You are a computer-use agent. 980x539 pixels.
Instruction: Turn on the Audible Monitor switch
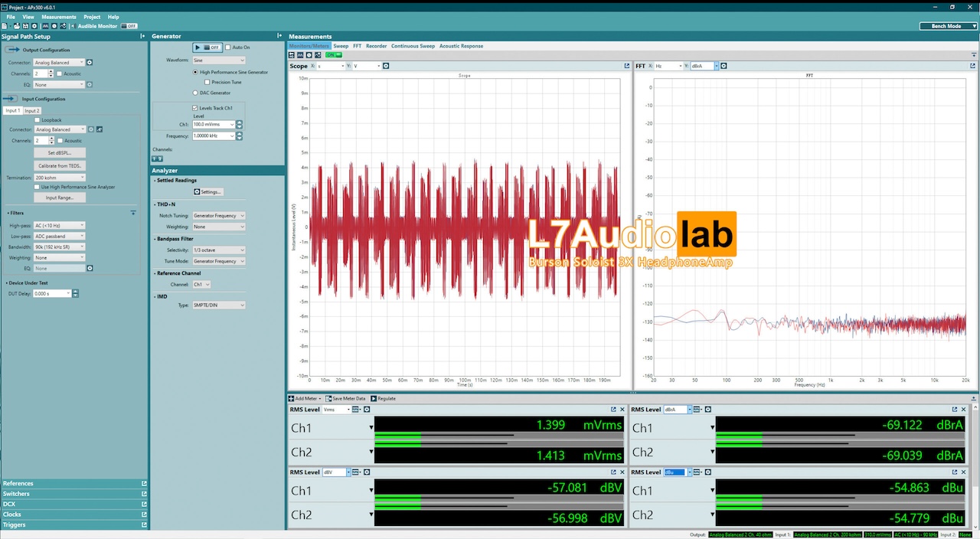[129, 26]
